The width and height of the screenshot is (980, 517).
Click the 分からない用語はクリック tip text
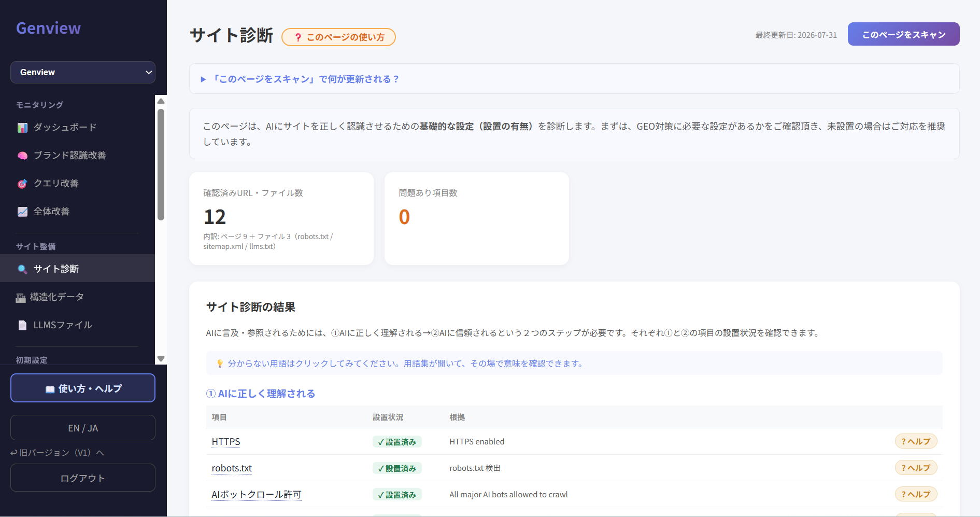pyautogui.click(x=406, y=364)
